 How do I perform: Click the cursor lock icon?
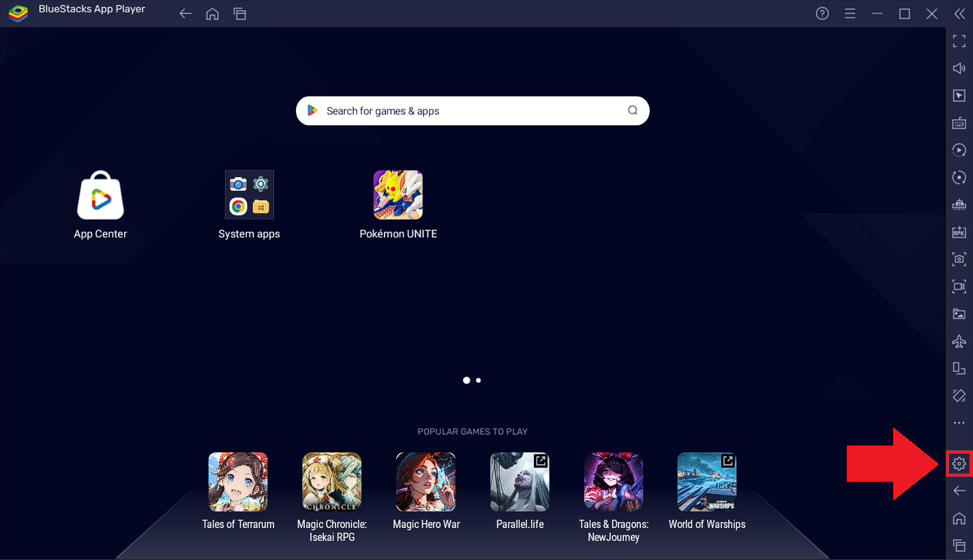pyautogui.click(x=959, y=95)
